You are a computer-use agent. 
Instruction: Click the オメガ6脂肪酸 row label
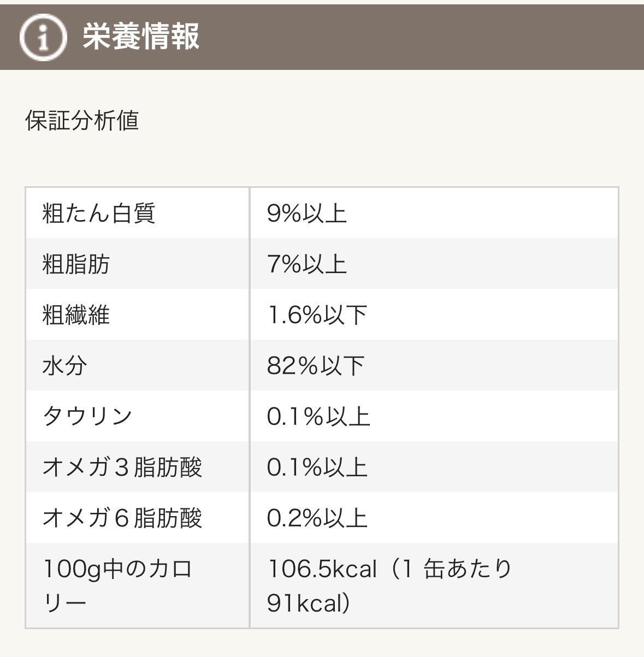click(122, 518)
